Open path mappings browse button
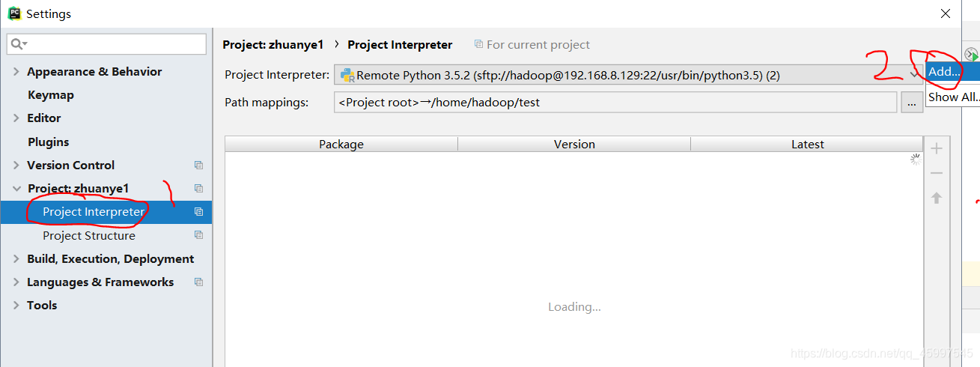 (x=911, y=103)
